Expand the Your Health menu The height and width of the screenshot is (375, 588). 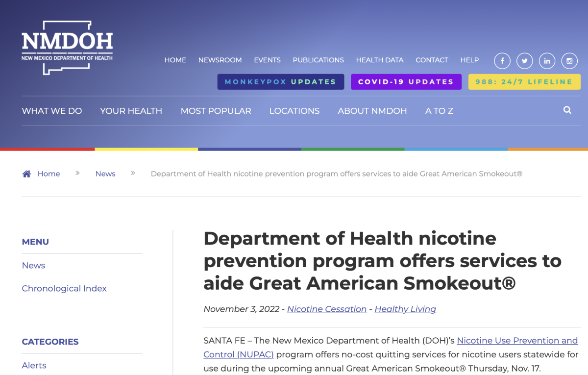(x=131, y=111)
